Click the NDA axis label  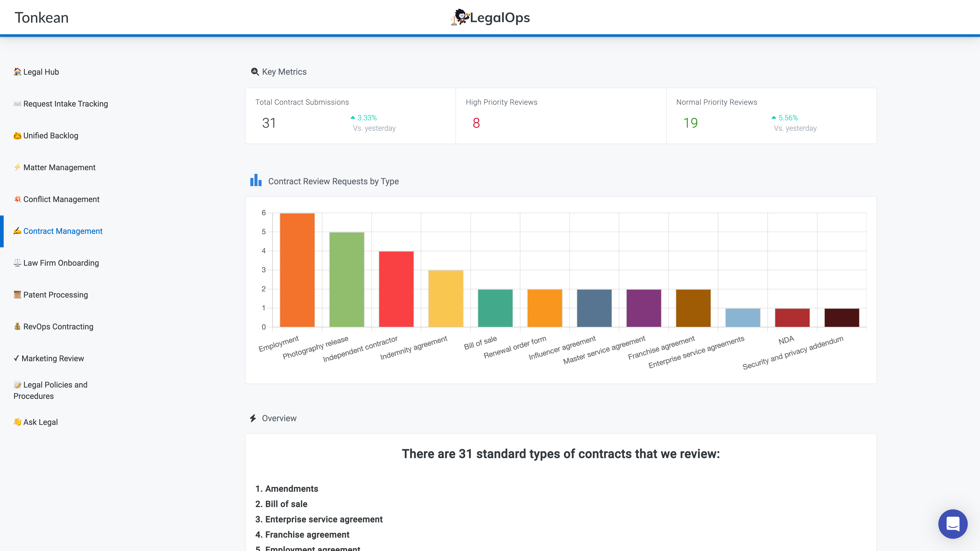(x=786, y=340)
